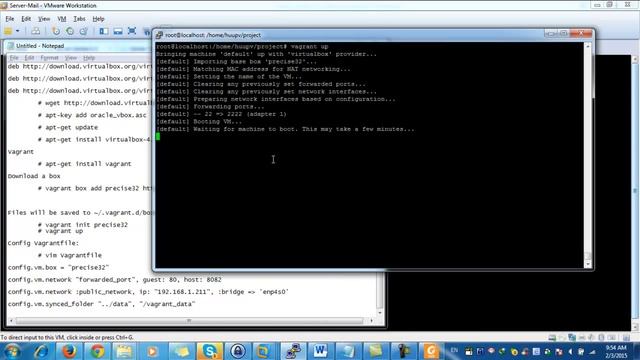This screenshot has width=640, height=360.
Task: Click the config.vm.synced_folder line in Notepad
Action: [101, 304]
